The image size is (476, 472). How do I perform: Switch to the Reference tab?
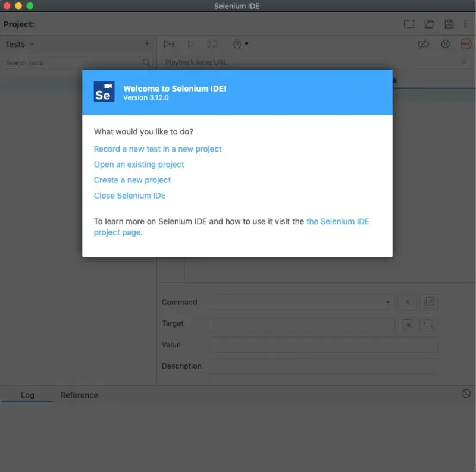click(79, 395)
